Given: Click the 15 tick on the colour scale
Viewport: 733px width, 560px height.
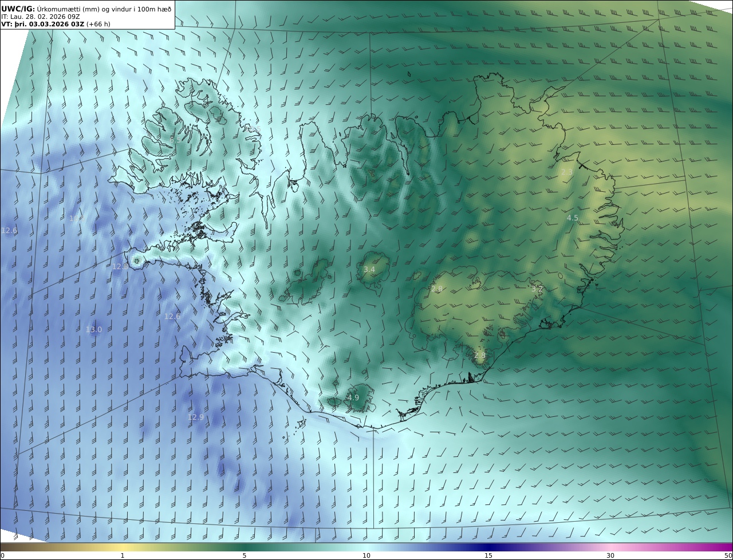Looking at the screenshot, I should (x=488, y=555).
